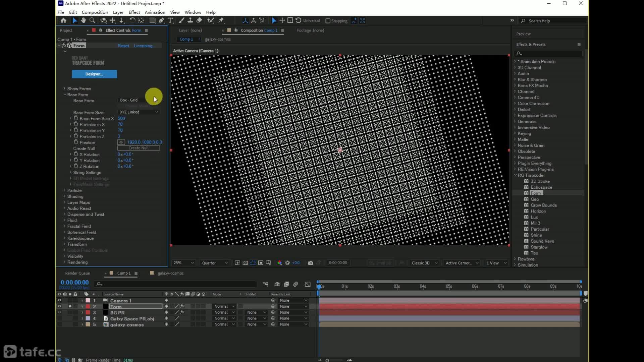
Task: Collapse the RG Trapcode category
Action: 515,175
